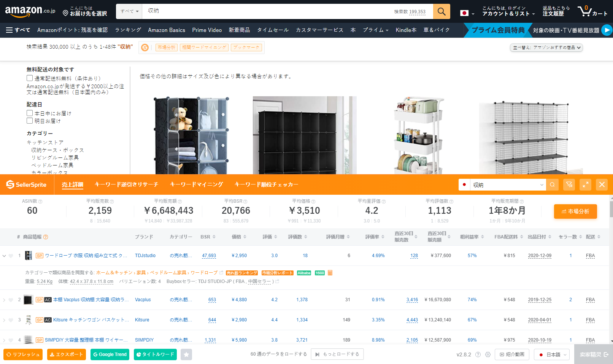This screenshot has width=613, height=364.
Task: Open タイムセール nav item
Action: pyautogui.click(x=273, y=30)
